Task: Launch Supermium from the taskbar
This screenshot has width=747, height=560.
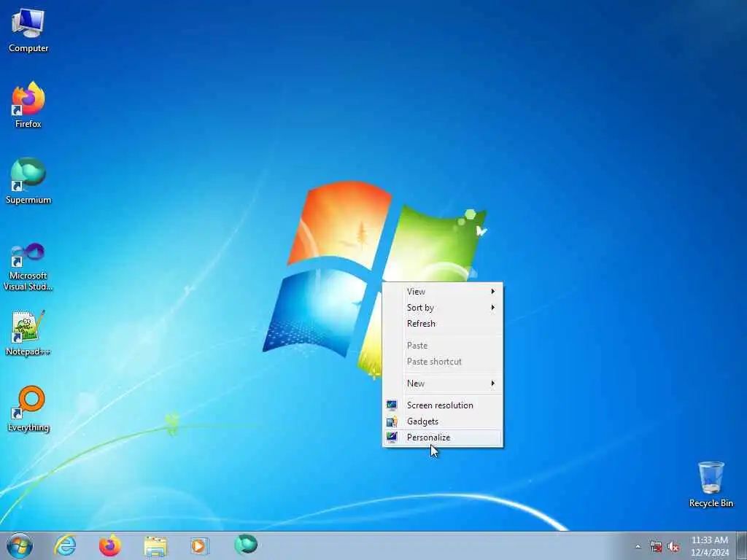Action: 246,545
